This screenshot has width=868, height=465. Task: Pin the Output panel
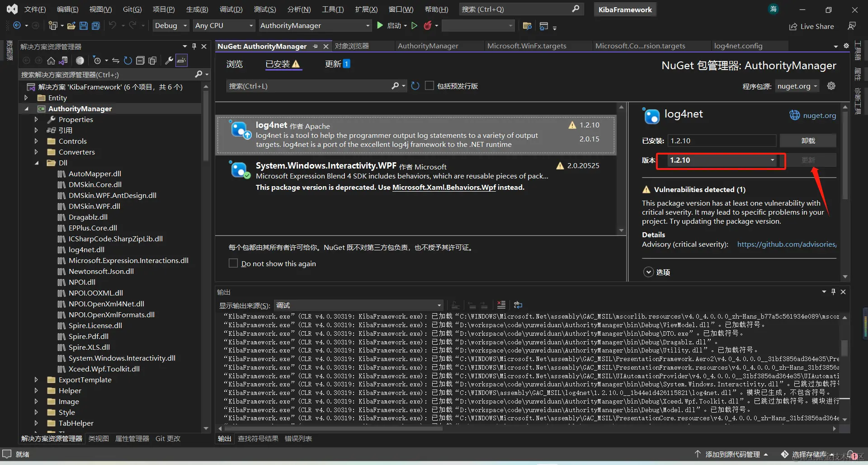click(x=833, y=292)
